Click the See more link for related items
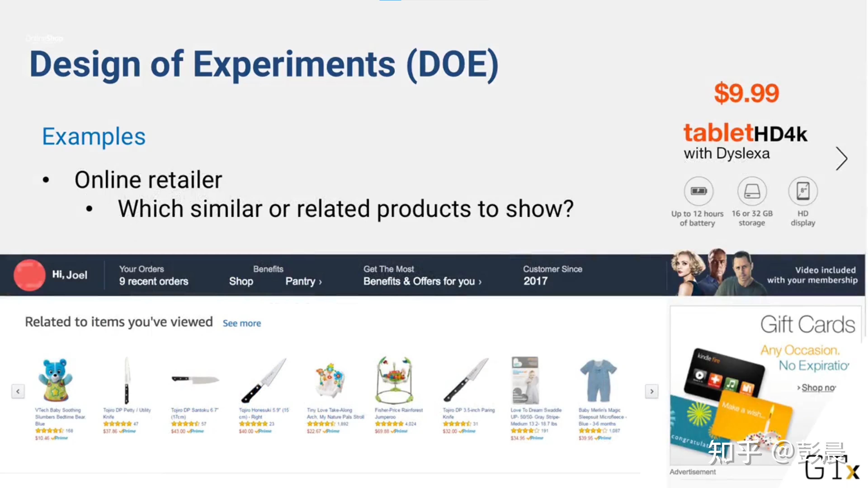 242,323
